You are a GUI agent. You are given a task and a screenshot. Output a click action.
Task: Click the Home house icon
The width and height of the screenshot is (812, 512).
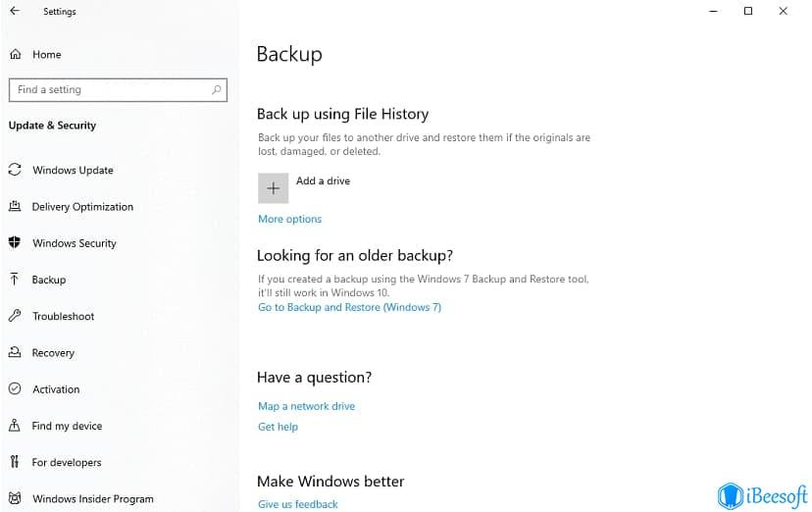(16, 54)
